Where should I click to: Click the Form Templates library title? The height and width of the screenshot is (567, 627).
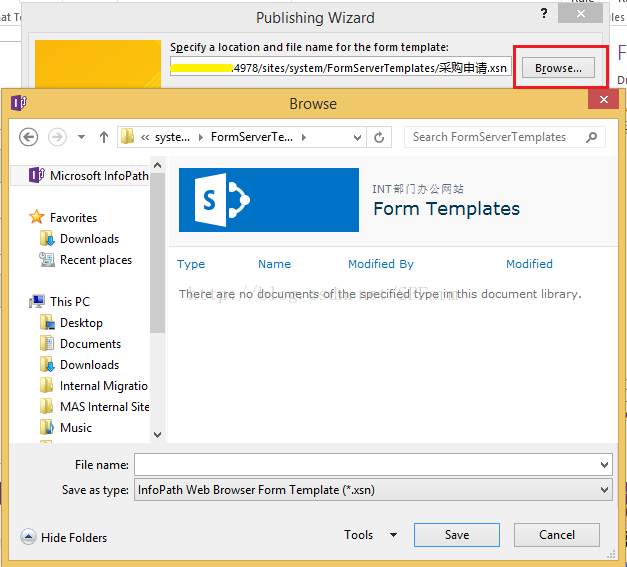[x=446, y=209]
